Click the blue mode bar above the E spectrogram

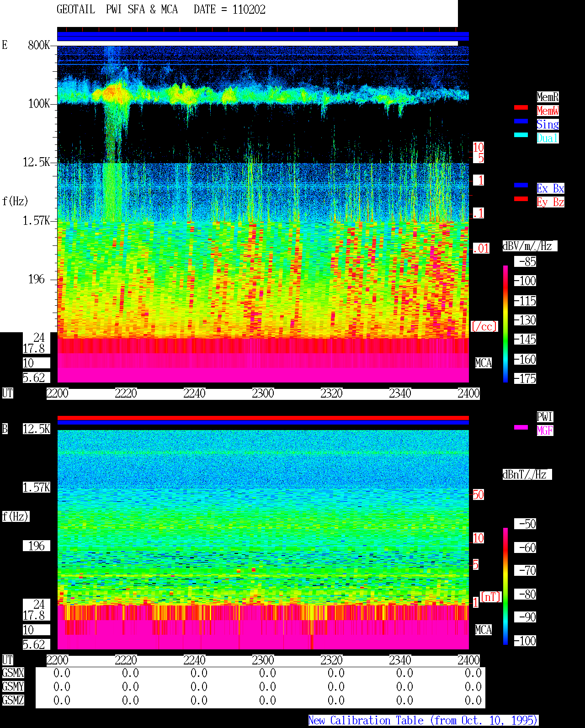(263, 37)
